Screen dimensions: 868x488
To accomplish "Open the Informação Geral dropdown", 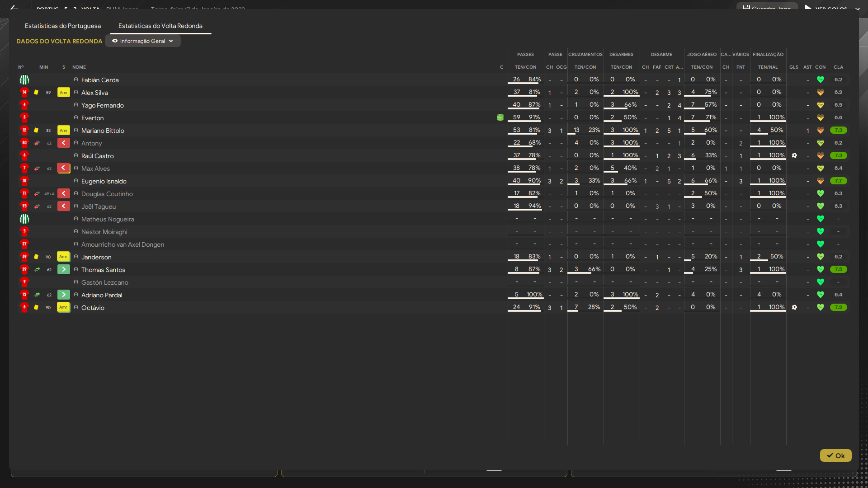I will (143, 41).
